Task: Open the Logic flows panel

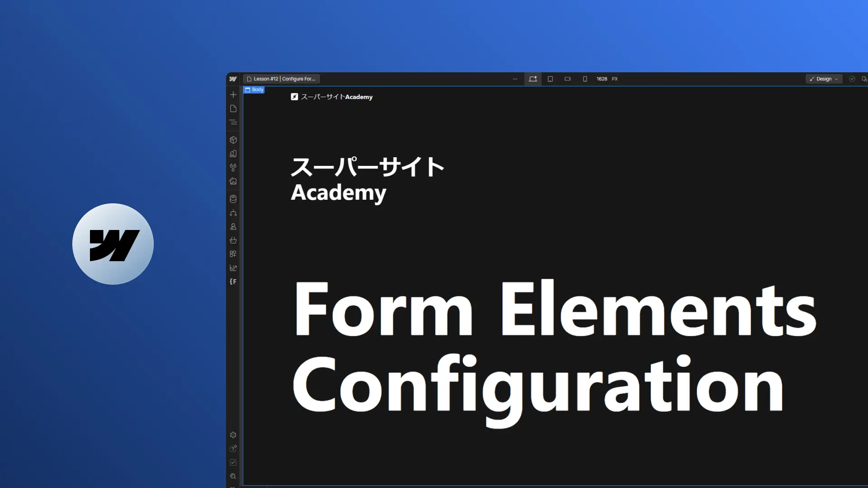Action: click(x=233, y=213)
